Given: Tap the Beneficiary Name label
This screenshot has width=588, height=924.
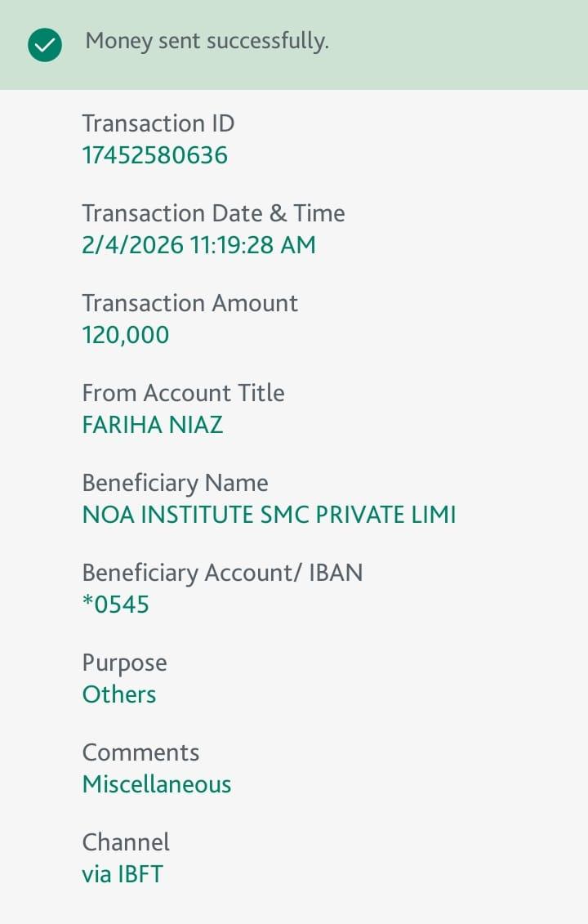Looking at the screenshot, I should pos(175,483).
